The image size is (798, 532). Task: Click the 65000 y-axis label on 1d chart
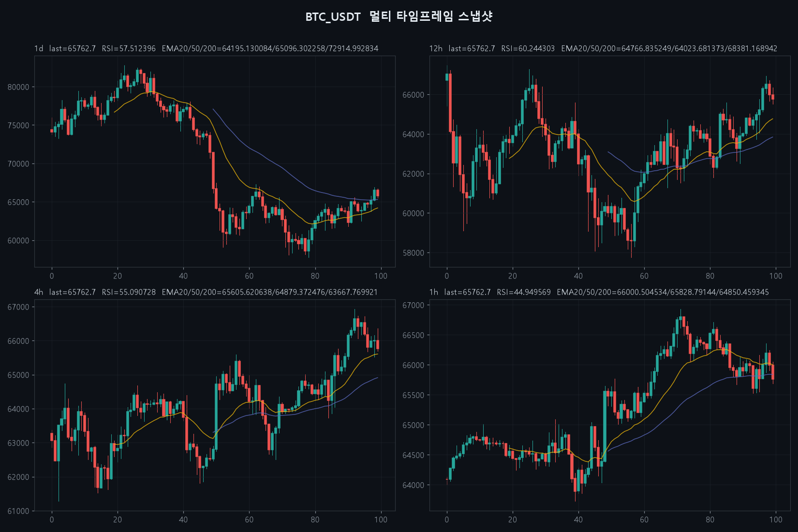click(x=18, y=202)
